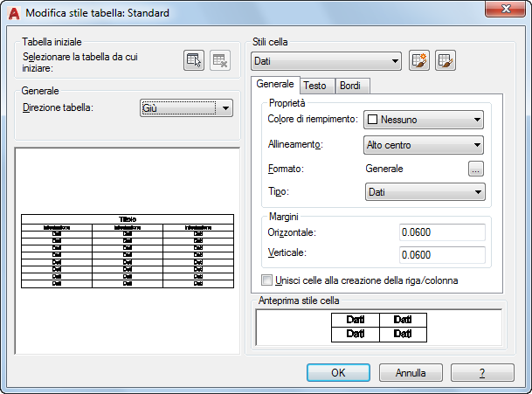Open help with the ? button
Screen dimensions: 532x394
[x=482, y=373]
